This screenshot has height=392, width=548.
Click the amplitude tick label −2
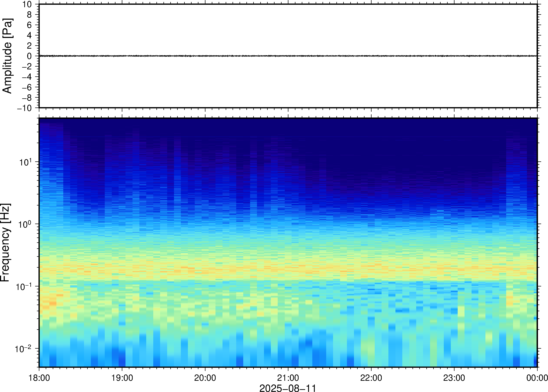pyautogui.click(x=27, y=66)
